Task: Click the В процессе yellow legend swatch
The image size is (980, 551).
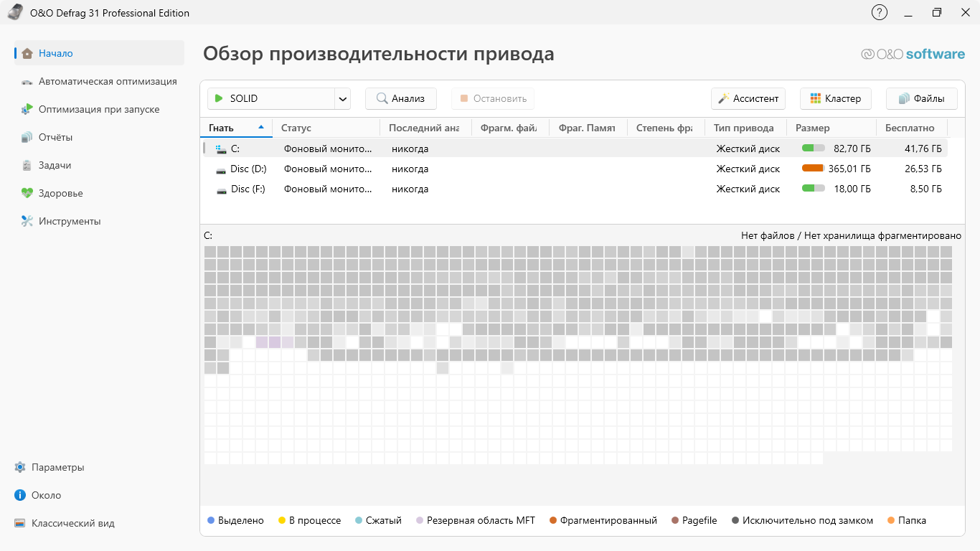Action: (282, 520)
